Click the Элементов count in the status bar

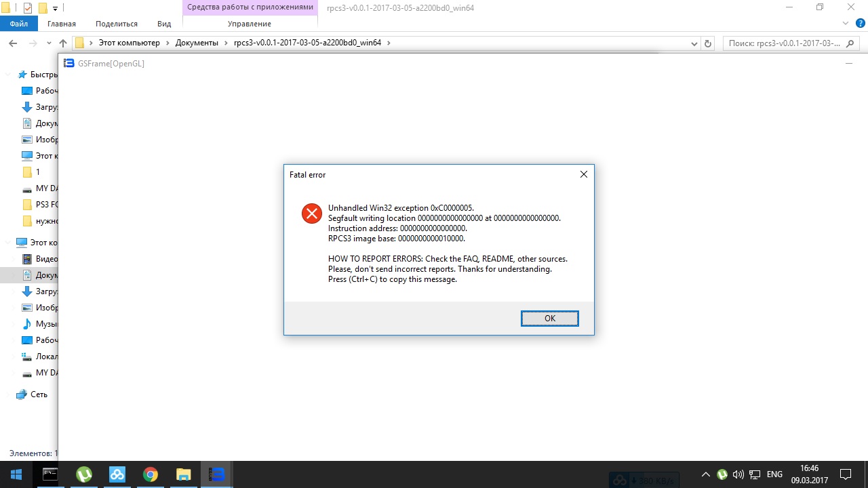(x=34, y=453)
